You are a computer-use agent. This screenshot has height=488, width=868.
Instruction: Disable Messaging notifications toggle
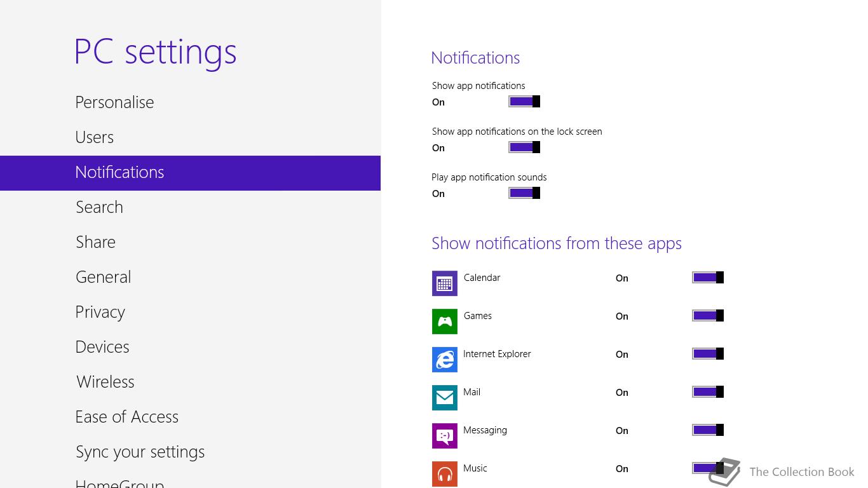[x=708, y=430]
